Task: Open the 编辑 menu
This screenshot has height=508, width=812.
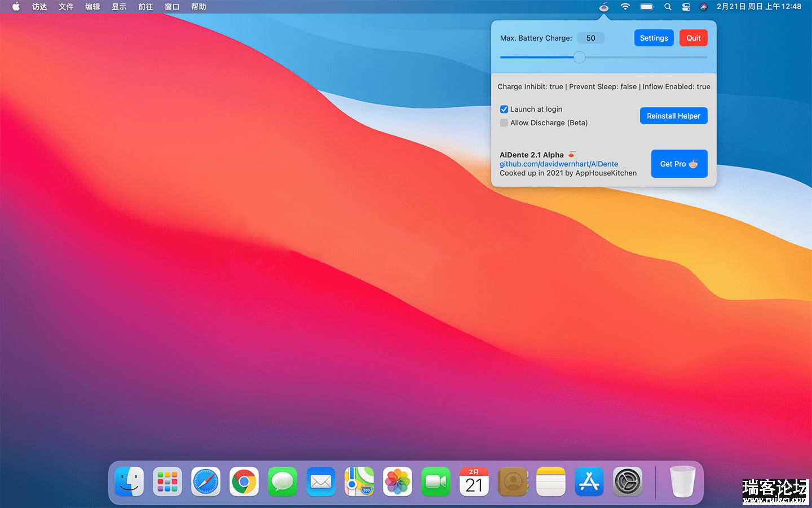Action: pos(92,7)
